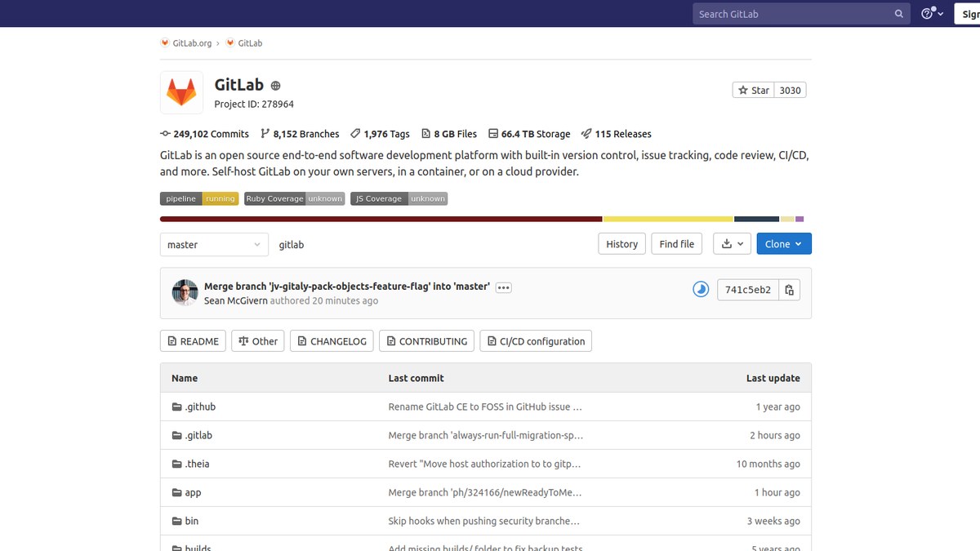Screen dimensions: 980x551
Task: Click '3 weeks ago' in bin row
Action: (x=773, y=521)
